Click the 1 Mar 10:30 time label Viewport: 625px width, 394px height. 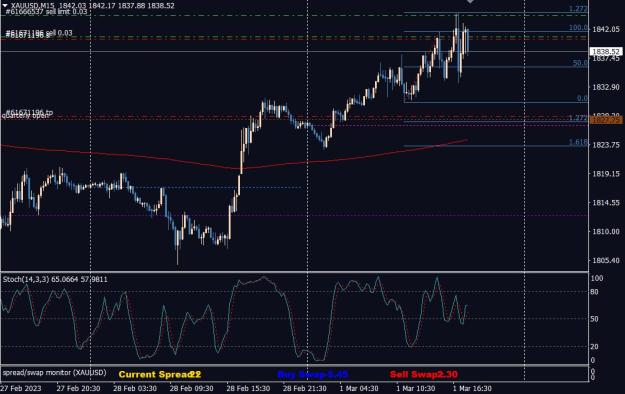coord(416,388)
